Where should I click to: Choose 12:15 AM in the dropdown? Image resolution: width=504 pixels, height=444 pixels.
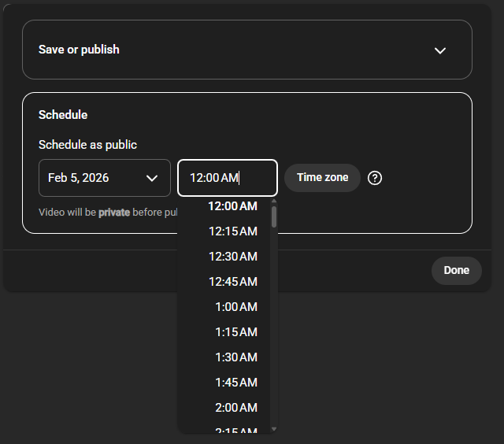232,231
